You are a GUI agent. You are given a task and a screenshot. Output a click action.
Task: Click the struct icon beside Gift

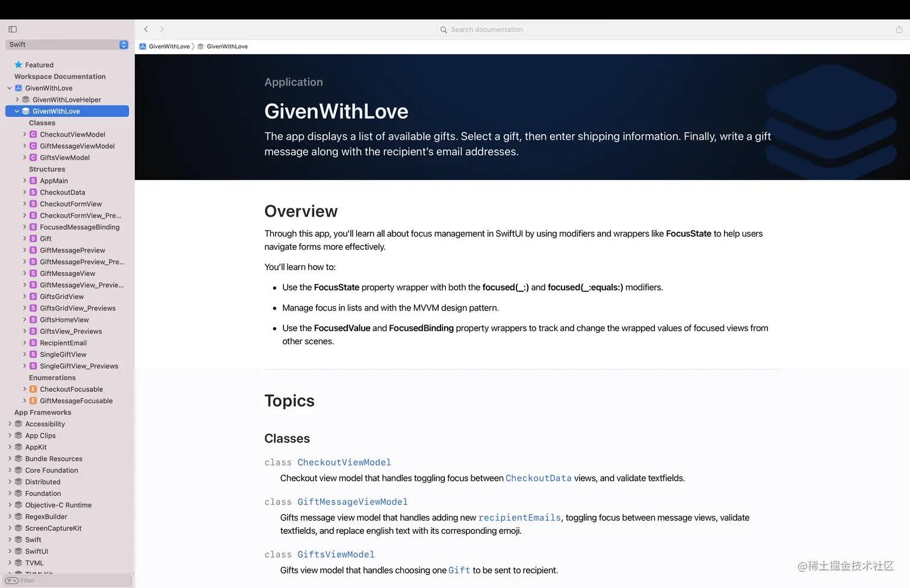pyautogui.click(x=33, y=239)
